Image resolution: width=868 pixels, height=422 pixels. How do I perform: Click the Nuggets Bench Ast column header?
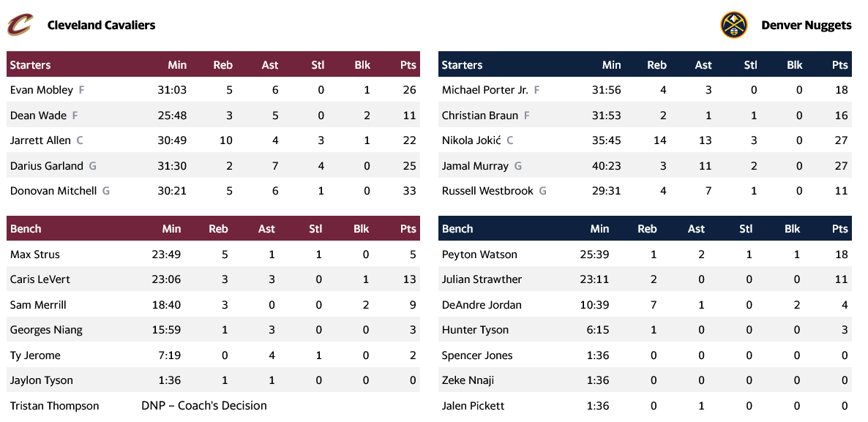[696, 229]
